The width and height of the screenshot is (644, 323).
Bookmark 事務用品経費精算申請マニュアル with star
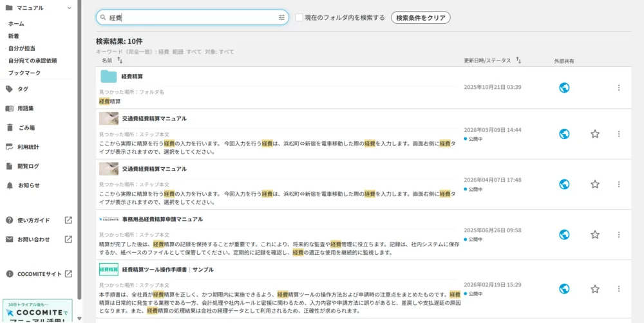point(595,235)
